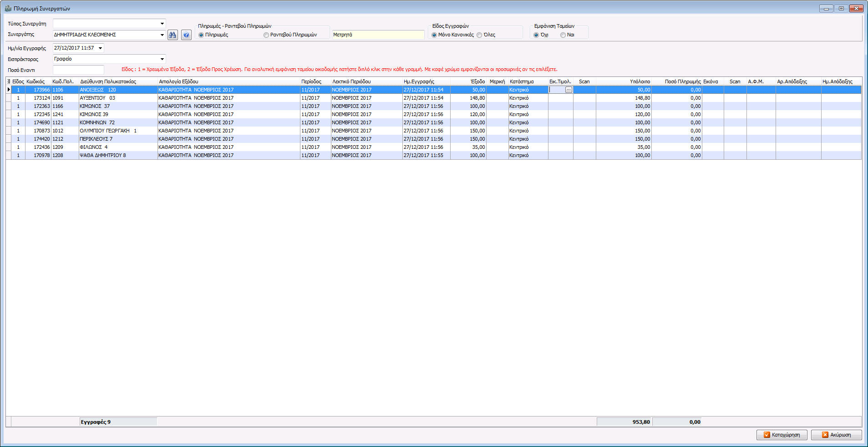Image resolution: width=868 pixels, height=447 pixels.
Task: Select the row for ΟΛΥΜΠΙΟΥ ΓΕΩΡΓΑΚΗ 1
Action: click(433, 131)
